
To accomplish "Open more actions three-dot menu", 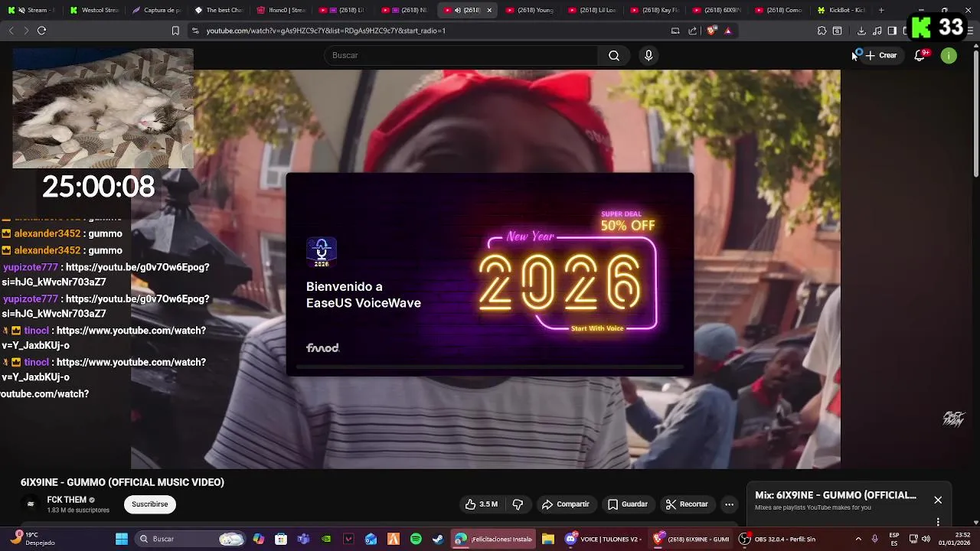I will (729, 504).
